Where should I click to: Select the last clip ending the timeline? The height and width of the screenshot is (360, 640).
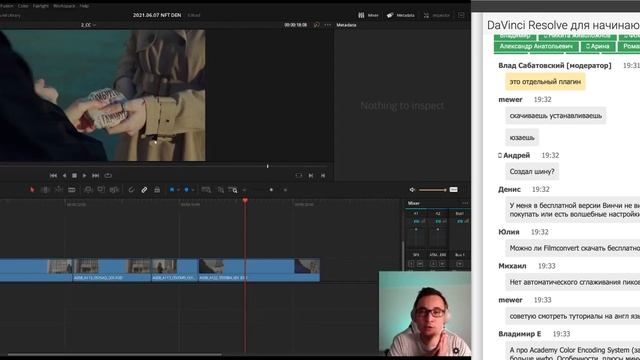click(259, 270)
